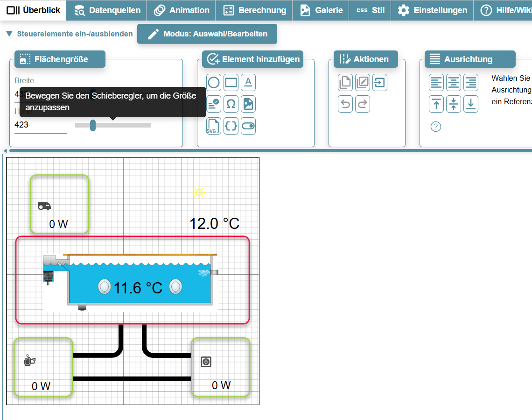
Task: Click the Ausrichtung panel header
Action: [470, 59]
